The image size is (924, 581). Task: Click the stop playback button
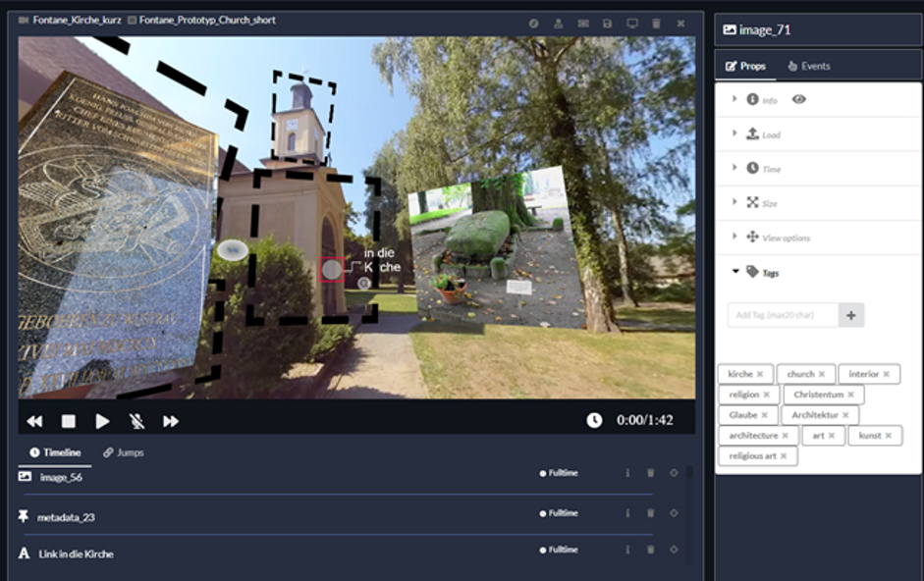(69, 421)
